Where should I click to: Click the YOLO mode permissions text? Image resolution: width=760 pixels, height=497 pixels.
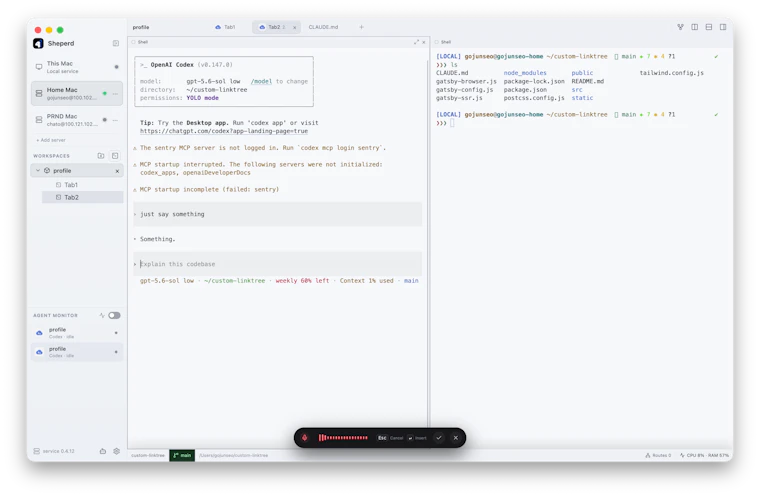click(x=202, y=98)
